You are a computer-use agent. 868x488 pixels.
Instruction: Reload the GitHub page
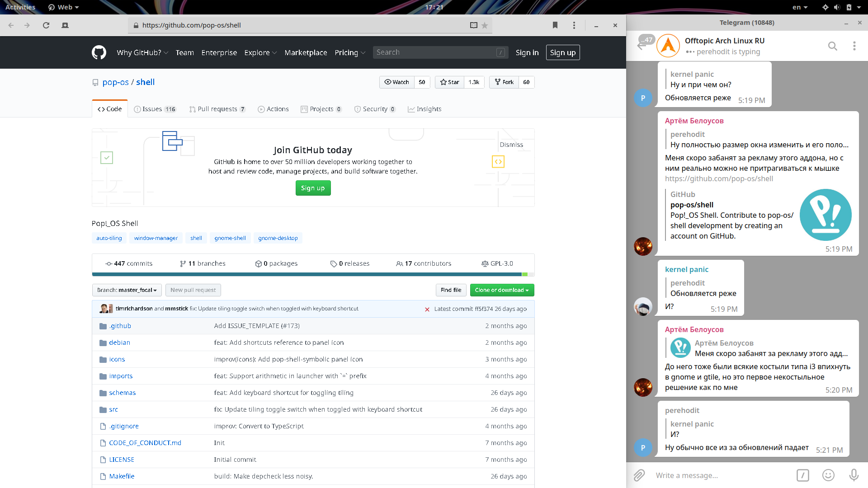click(x=46, y=25)
